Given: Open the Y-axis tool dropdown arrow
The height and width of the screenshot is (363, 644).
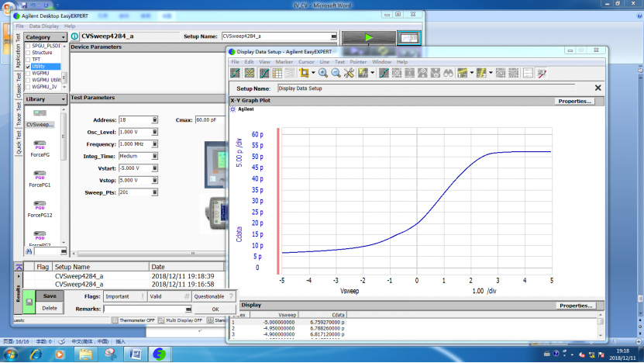Looking at the screenshot, I should tap(373, 73).
